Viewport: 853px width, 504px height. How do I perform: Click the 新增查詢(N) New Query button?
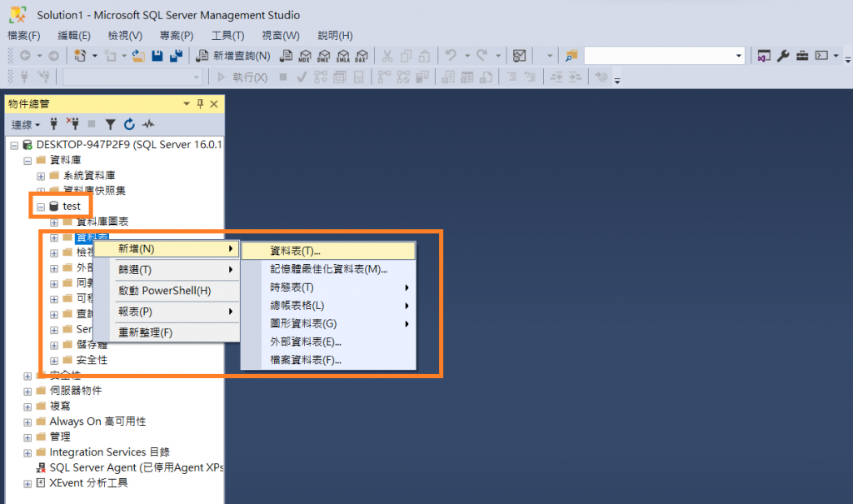[x=233, y=56]
